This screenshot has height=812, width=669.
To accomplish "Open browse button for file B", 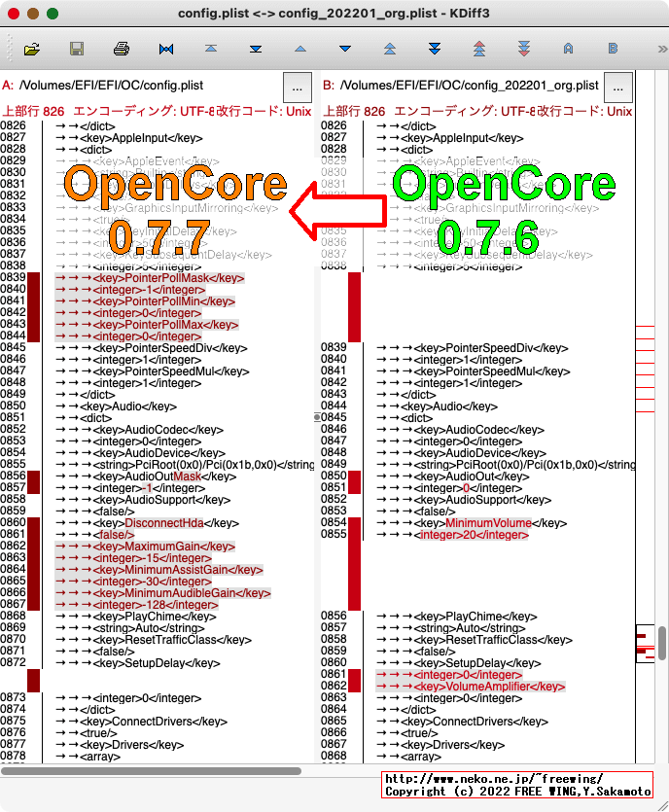I will click(x=618, y=87).
